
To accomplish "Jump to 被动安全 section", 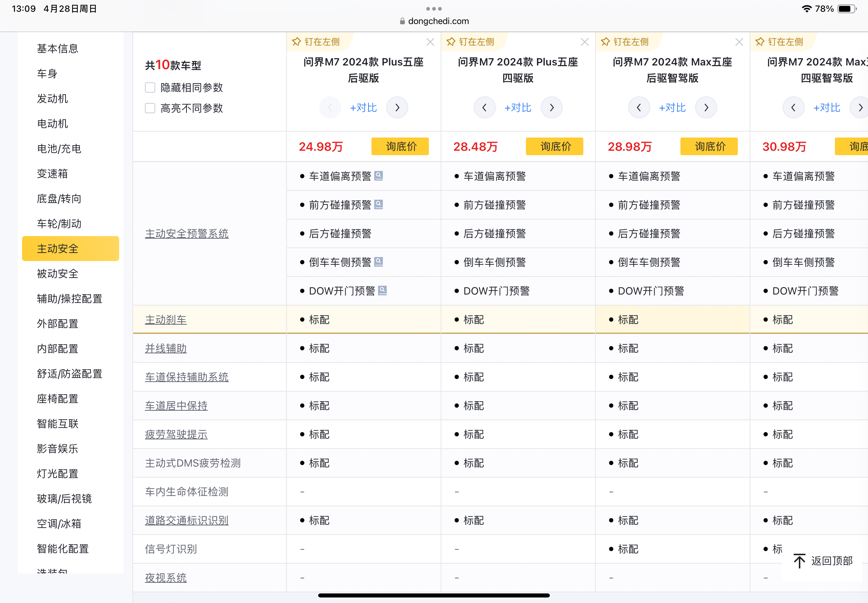I will (x=57, y=274).
